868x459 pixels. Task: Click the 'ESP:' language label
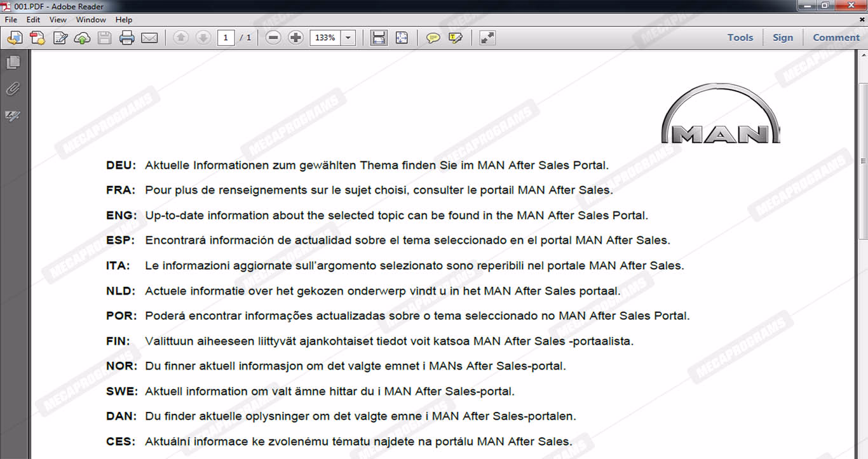121,241
